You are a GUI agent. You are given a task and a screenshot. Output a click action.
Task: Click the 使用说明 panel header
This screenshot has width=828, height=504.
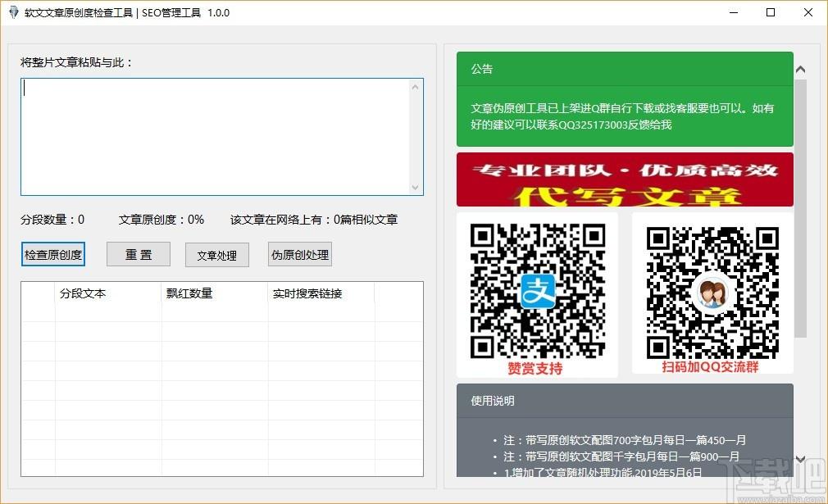(x=625, y=401)
